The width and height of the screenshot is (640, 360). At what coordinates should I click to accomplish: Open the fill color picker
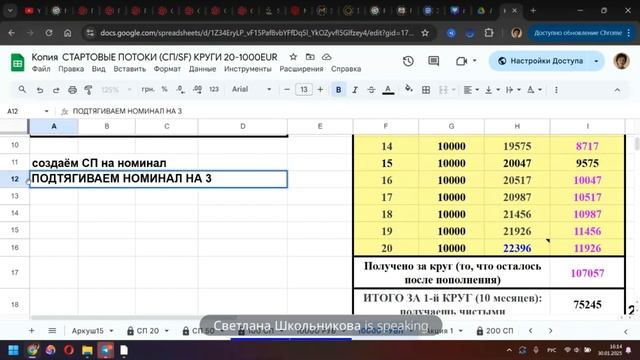(x=408, y=89)
